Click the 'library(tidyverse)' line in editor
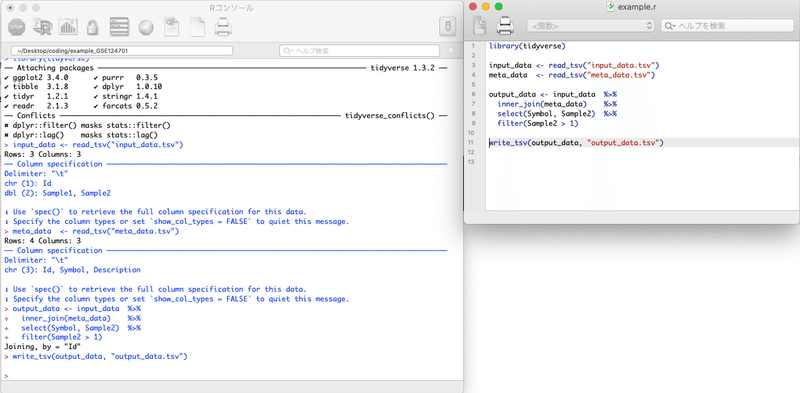This screenshot has height=393, width=800. 527,46
